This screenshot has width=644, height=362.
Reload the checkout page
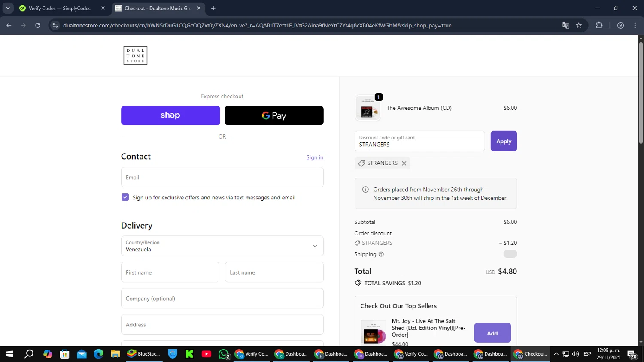(38, 25)
